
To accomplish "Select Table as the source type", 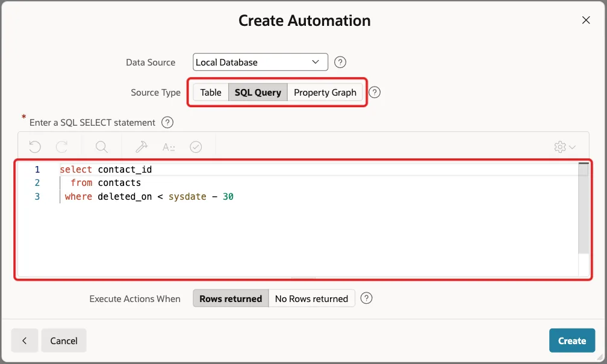I will [211, 93].
